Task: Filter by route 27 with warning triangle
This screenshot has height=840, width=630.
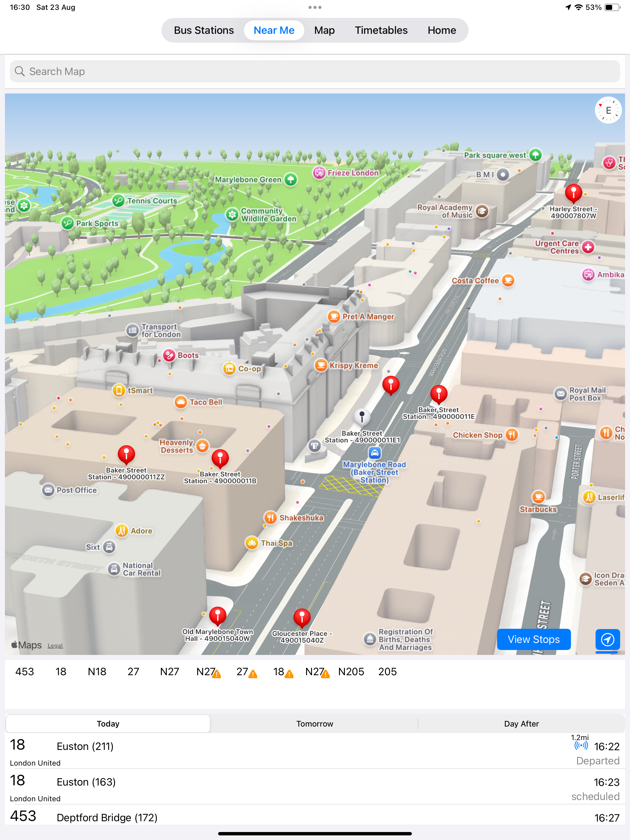Action: [247, 672]
